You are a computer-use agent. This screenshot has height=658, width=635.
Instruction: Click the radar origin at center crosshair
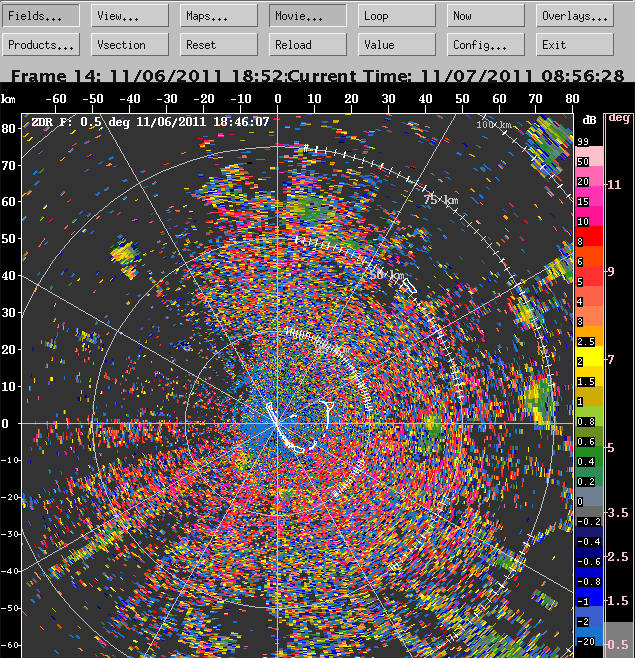(277, 423)
